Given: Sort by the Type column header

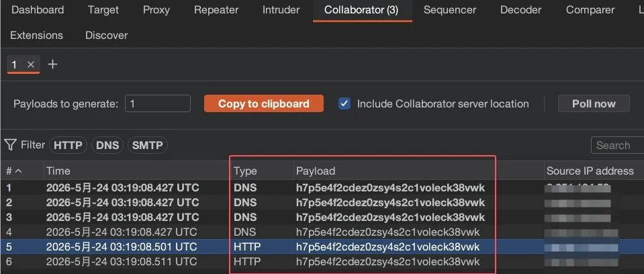Looking at the screenshot, I should [x=262, y=171].
